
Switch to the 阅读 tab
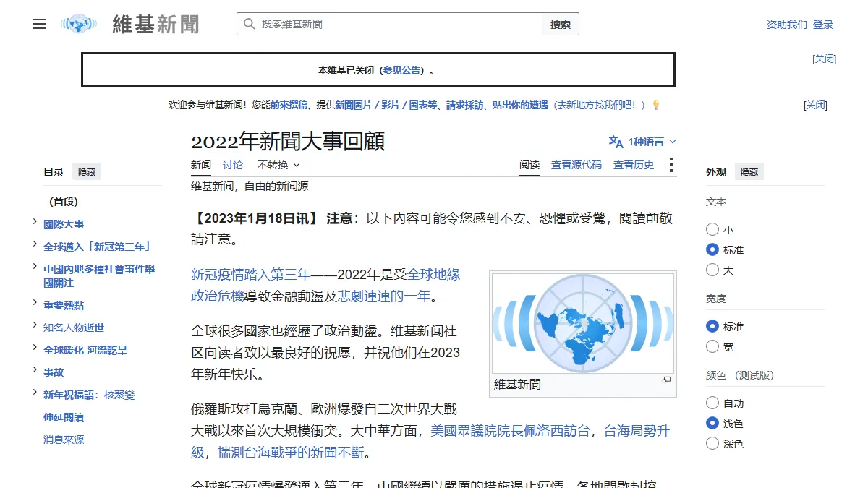point(529,165)
